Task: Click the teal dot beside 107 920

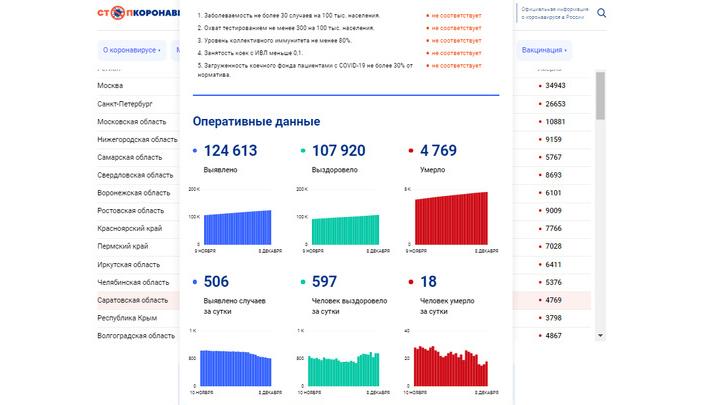Action: tap(303, 152)
